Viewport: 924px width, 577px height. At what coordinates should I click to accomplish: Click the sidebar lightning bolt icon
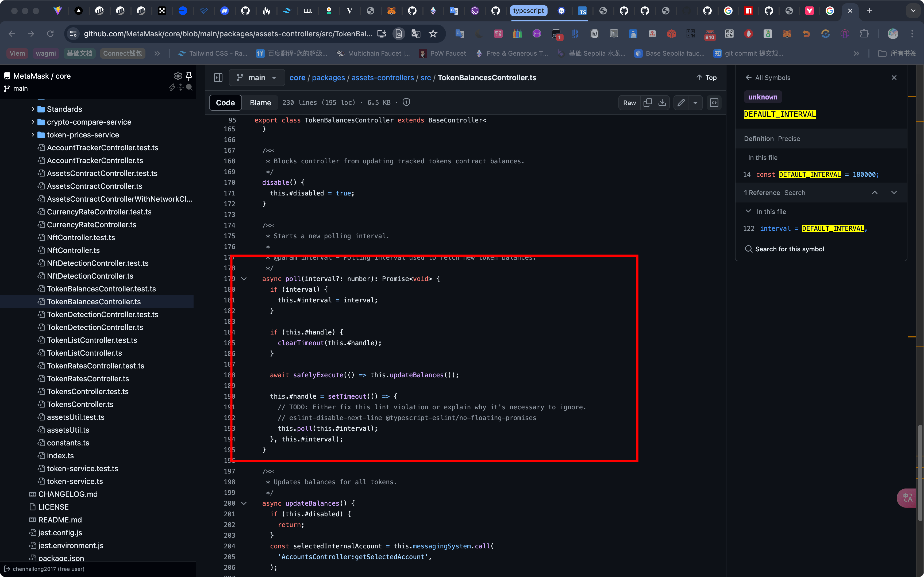coord(172,88)
